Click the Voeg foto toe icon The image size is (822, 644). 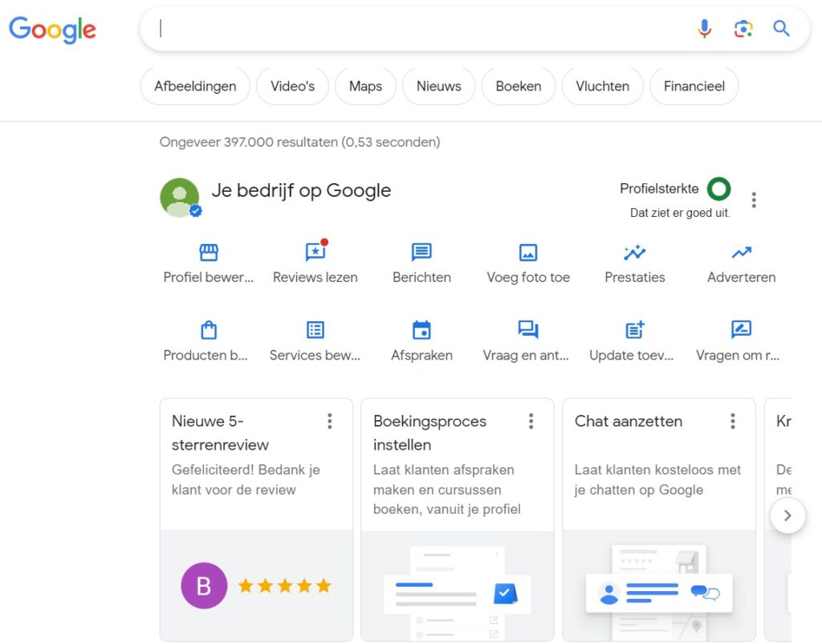coord(528,252)
